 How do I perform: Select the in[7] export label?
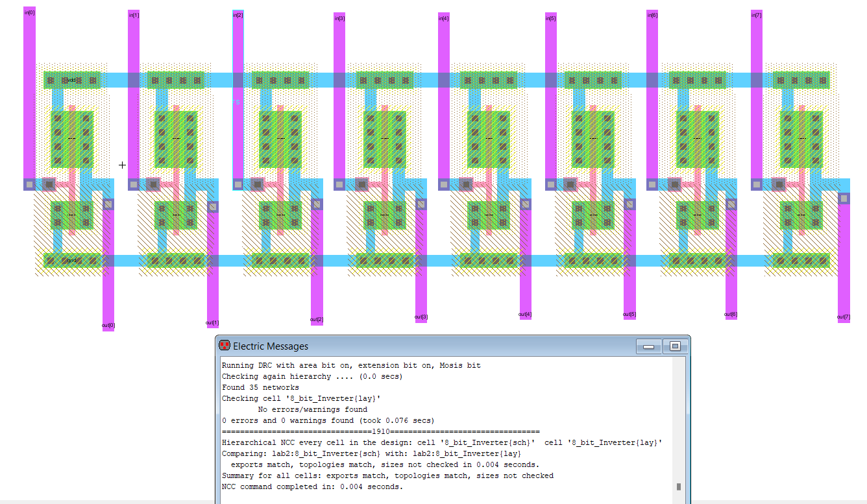click(757, 14)
